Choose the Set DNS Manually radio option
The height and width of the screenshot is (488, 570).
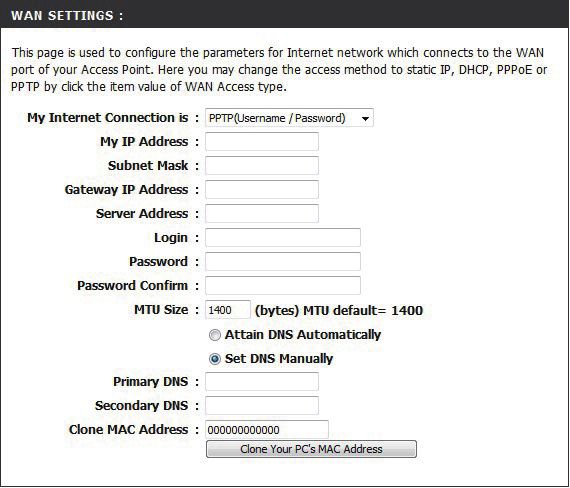pos(214,359)
